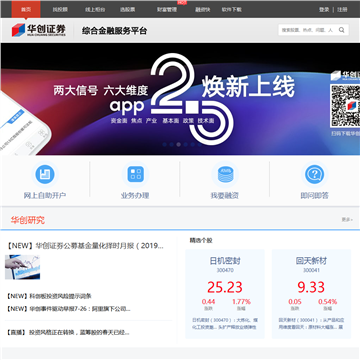Screen dimensions: 360x360
Task: Click the 0.05 rise value
Action: point(295,302)
